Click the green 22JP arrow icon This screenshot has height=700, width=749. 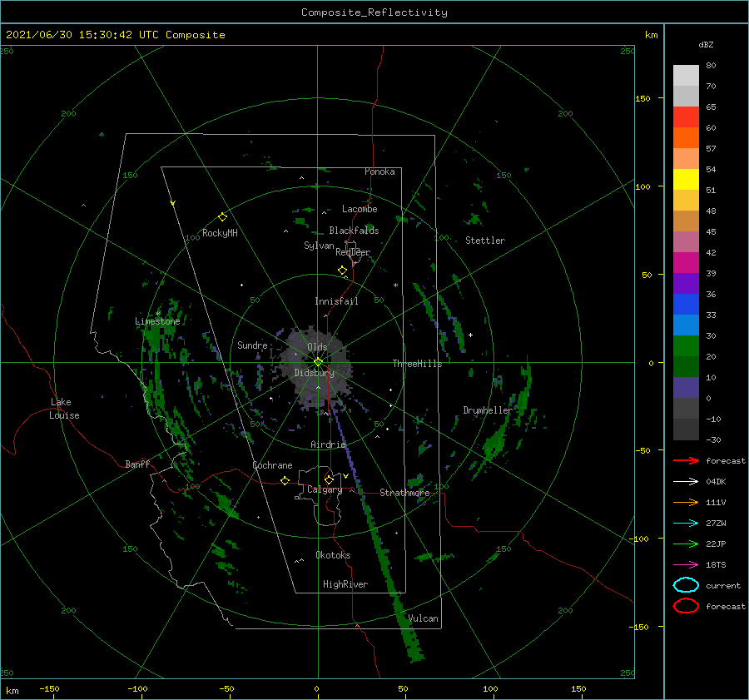point(686,544)
